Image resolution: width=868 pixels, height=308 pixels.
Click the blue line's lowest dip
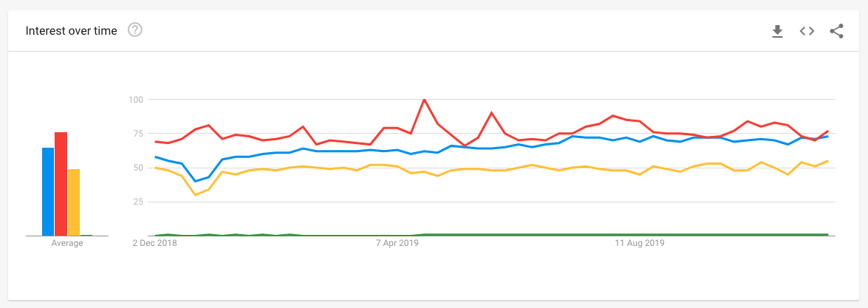195,181
